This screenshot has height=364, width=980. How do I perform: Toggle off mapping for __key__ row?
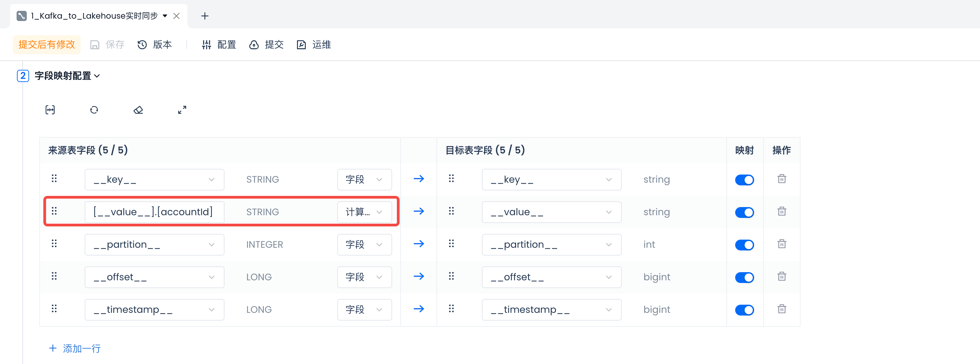(x=744, y=180)
